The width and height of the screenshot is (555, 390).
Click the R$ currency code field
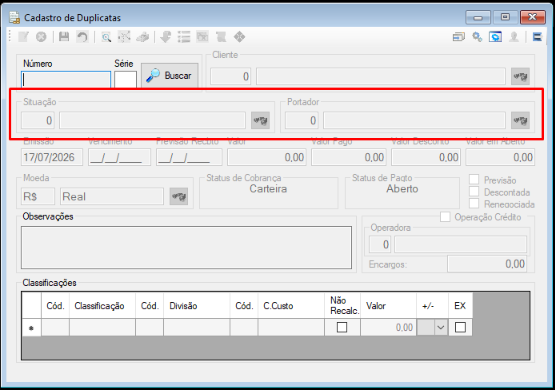click(38, 196)
